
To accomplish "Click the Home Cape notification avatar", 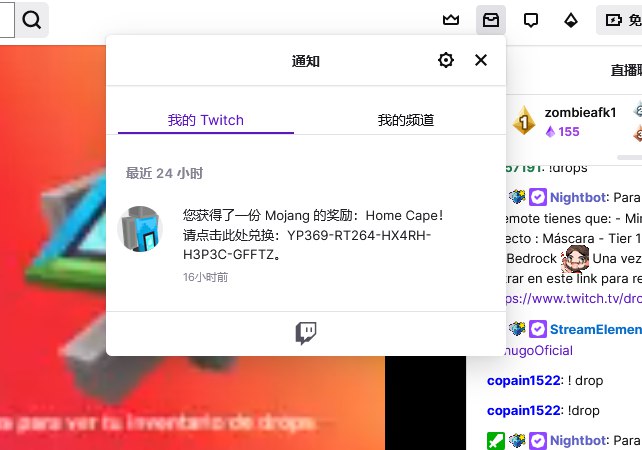I will click(140, 229).
